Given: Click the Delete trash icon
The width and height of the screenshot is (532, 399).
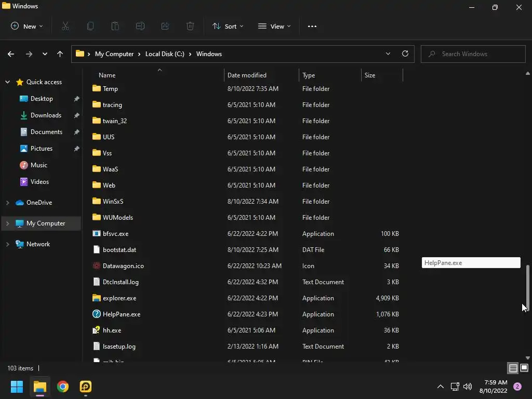Looking at the screenshot, I should pos(190,26).
